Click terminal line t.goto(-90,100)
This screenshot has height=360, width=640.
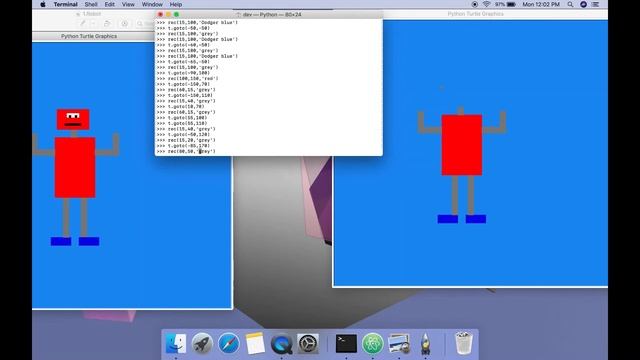[x=189, y=73]
